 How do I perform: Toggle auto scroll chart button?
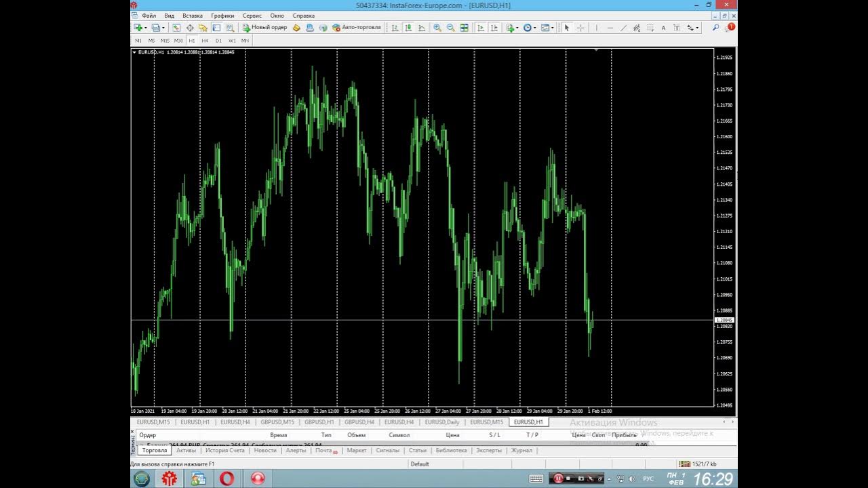click(480, 28)
